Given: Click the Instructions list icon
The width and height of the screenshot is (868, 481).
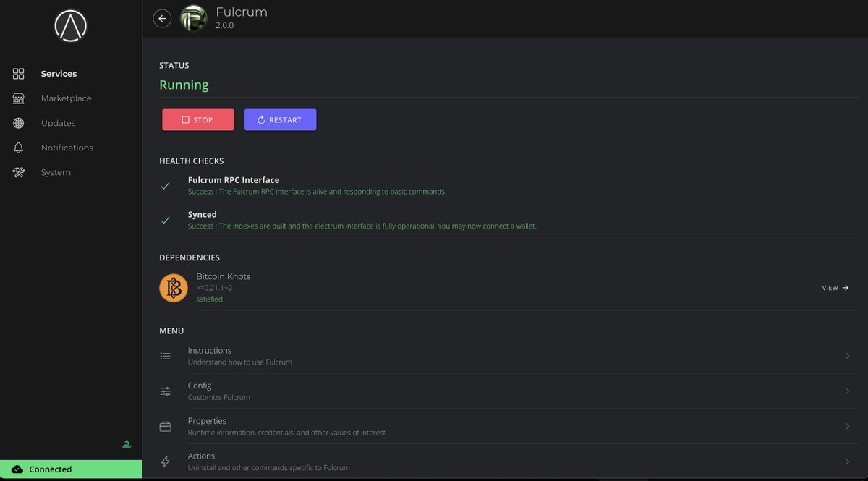Looking at the screenshot, I should 166,356.
